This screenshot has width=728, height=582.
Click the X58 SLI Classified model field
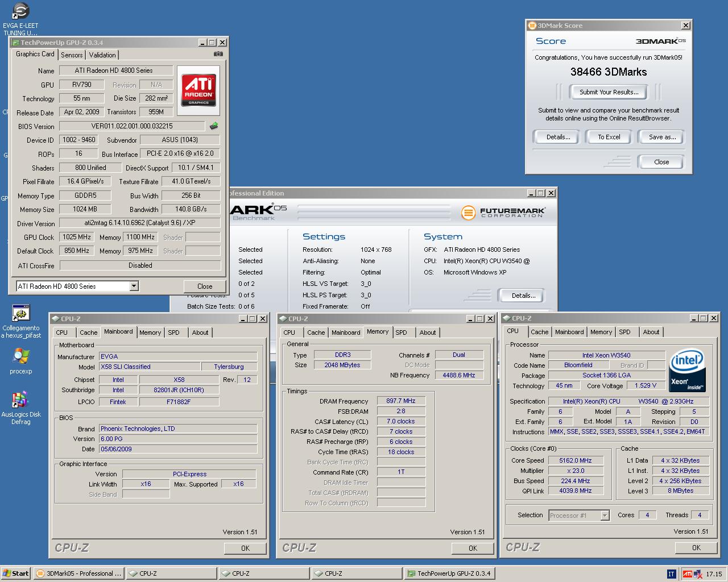pyautogui.click(x=150, y=367)
